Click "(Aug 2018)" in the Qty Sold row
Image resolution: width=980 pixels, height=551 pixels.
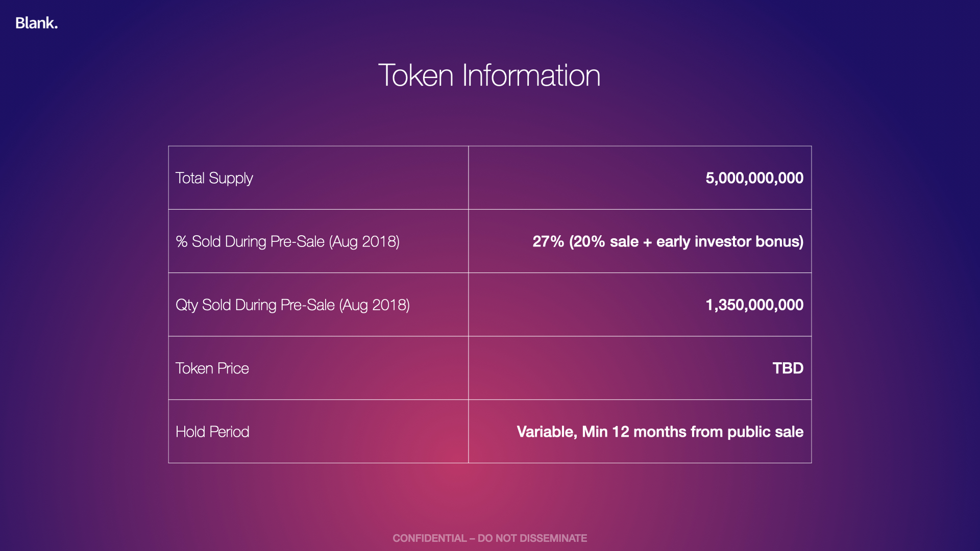[x=375, y=305]
